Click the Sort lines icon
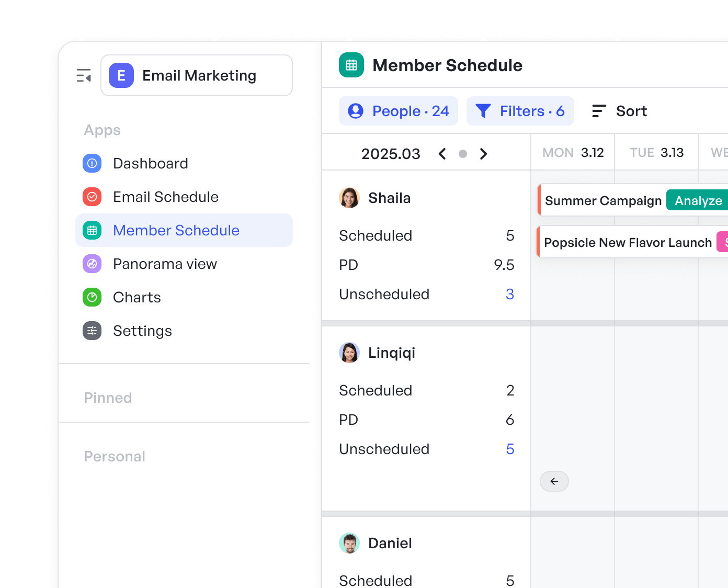The image size is (728, 588). coord(599,111)
